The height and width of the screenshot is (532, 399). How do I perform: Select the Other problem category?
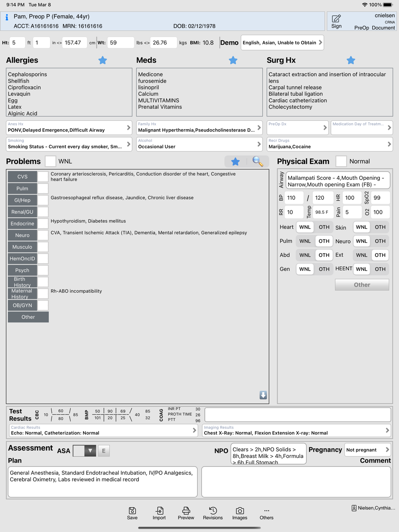click(x=28, y=317)
